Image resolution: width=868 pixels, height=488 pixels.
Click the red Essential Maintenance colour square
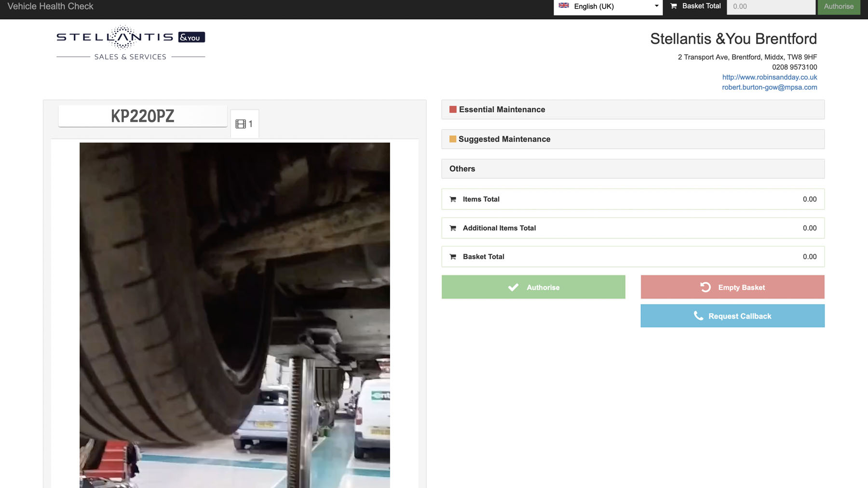click(453, 109)
